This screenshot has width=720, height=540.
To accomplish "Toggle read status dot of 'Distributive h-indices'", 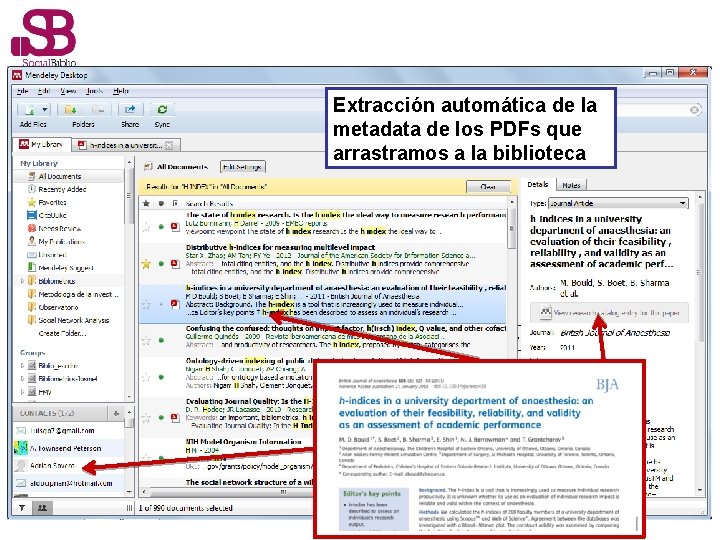I will tap(161, 264).
